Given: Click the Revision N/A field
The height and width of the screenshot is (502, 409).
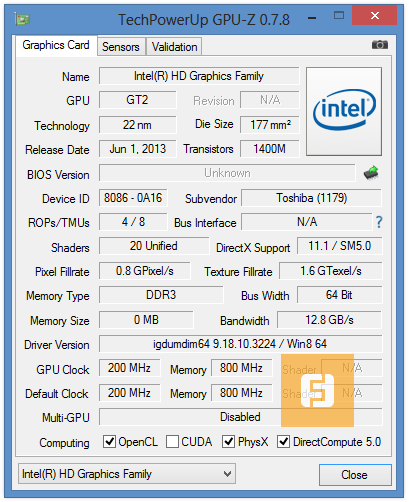Looking at the screenshot, I should click(270, 100).
